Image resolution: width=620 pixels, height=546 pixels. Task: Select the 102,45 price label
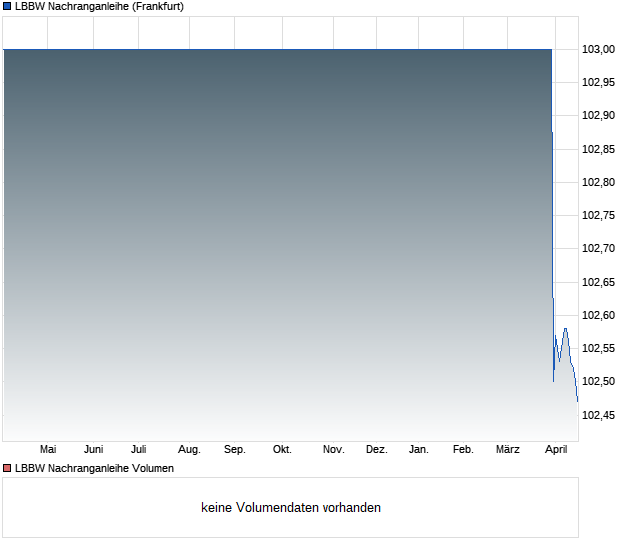pos(598,415)
